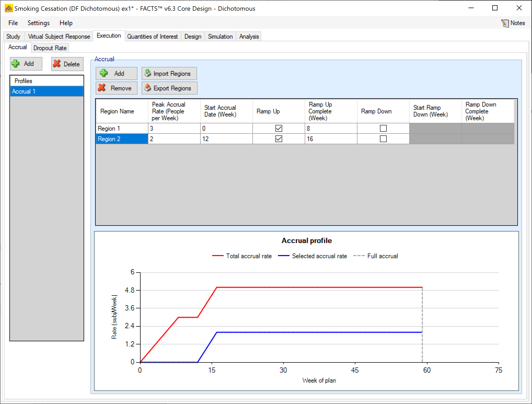Switch to the Dropout Rate tab
Image resolution: width=532 pixels, height=404 pixels.
click(x=50, y=48)
